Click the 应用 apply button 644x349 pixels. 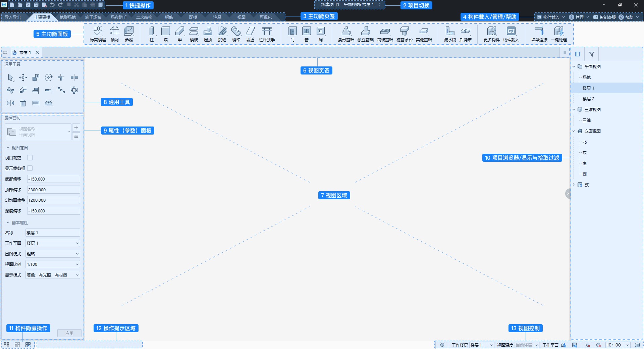tap(69, 333)
